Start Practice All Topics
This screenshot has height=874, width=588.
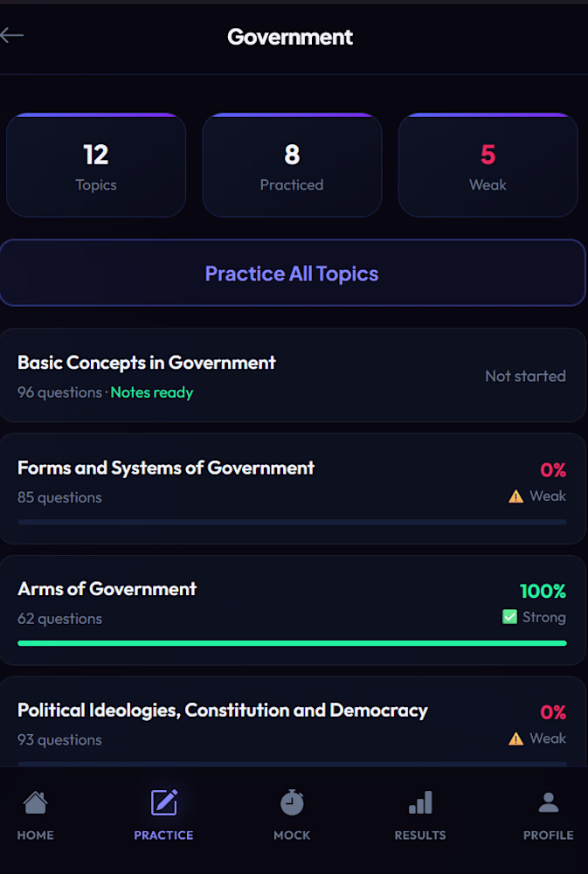293,273
